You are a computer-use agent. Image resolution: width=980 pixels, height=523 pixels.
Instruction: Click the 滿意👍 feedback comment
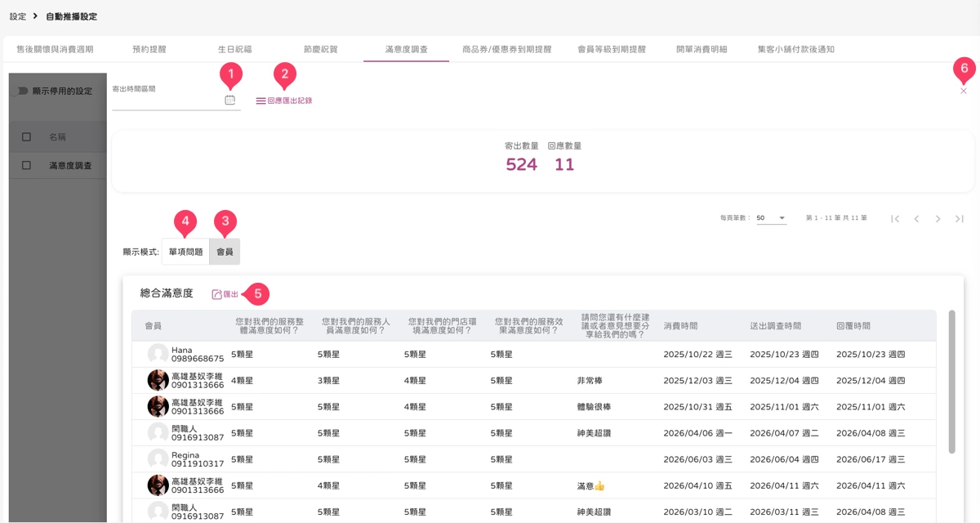pos(591,485)
